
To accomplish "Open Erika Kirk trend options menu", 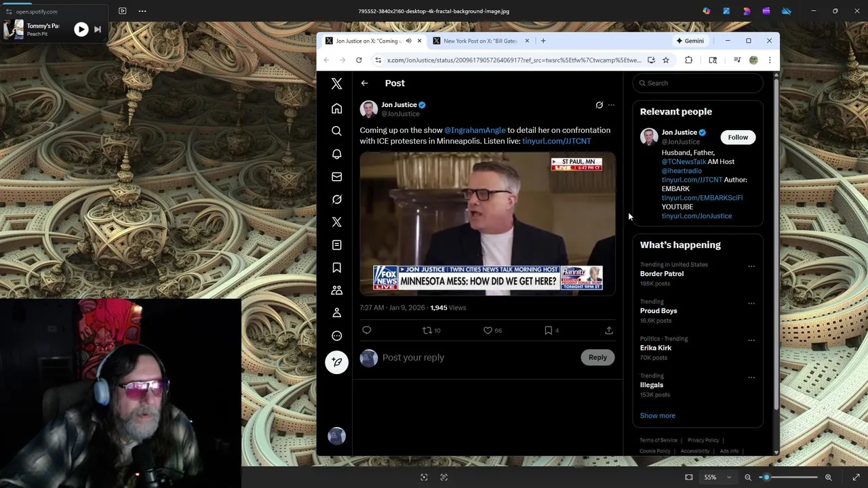I will pos(751,340).
